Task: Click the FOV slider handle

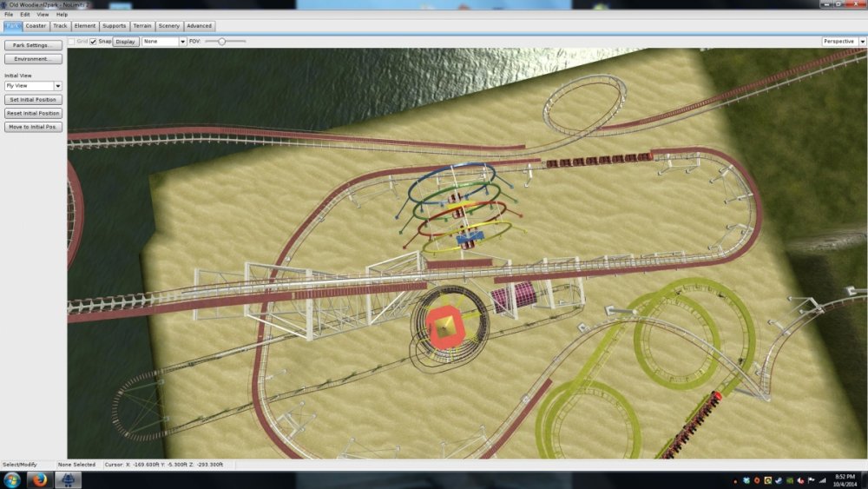Action: click(222, 41)
